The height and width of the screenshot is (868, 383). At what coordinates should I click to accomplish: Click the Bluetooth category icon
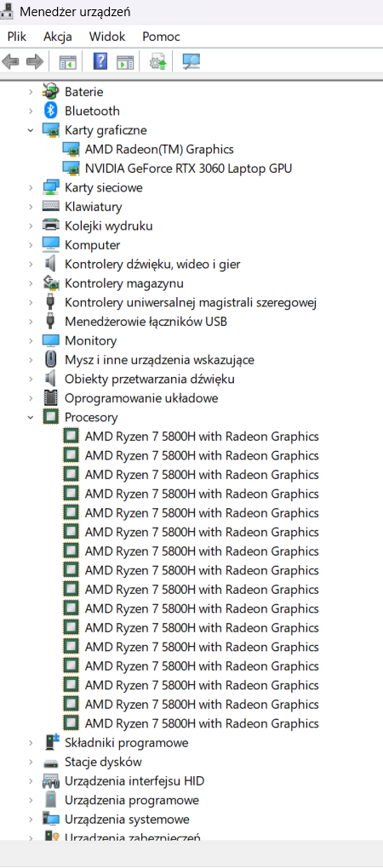[x=51, y=111]
